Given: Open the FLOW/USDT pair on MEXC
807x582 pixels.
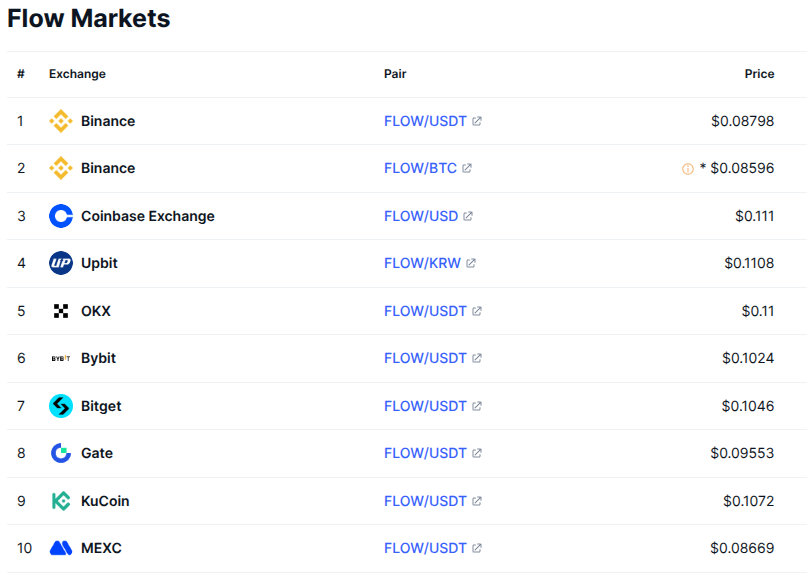Looking at the screenshot, I should point(425,548).
